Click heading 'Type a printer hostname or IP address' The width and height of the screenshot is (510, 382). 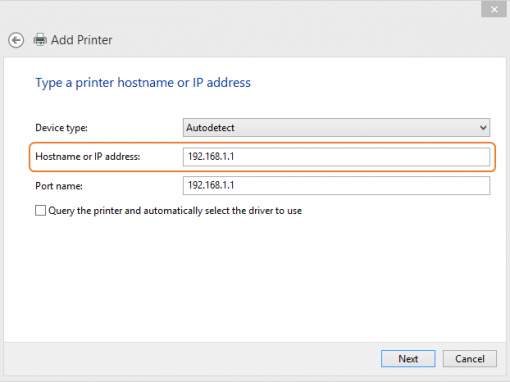143,83
